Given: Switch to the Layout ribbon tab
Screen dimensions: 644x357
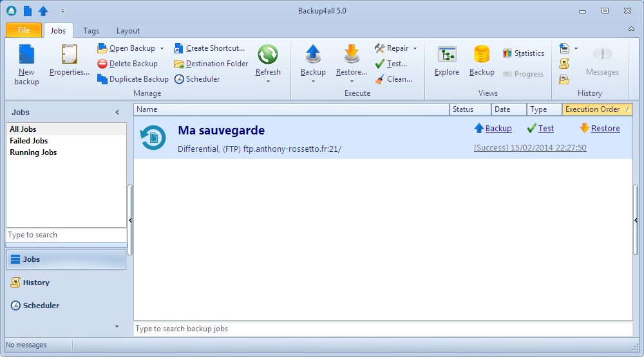Looking at the screenshot, I should click(128, 31).
